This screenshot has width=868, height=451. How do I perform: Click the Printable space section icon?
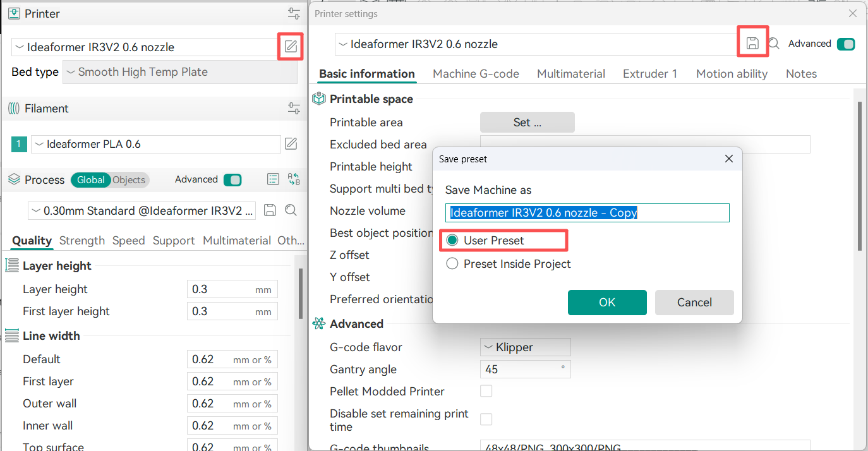(319, 99)
